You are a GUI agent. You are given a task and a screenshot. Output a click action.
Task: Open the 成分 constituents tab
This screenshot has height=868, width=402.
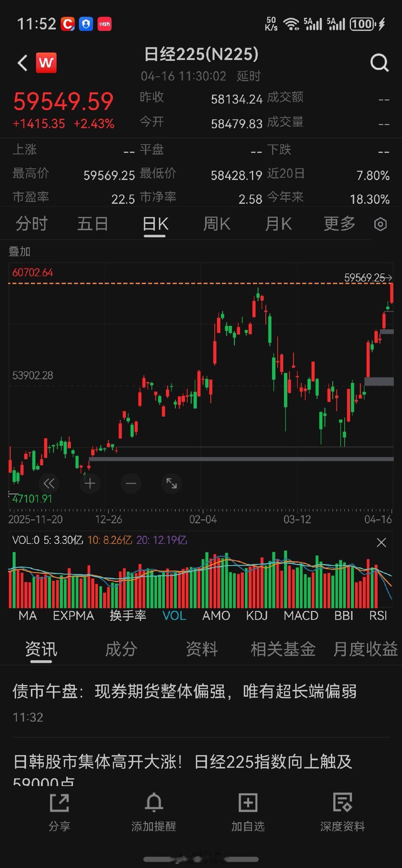(x=121, y=649)
